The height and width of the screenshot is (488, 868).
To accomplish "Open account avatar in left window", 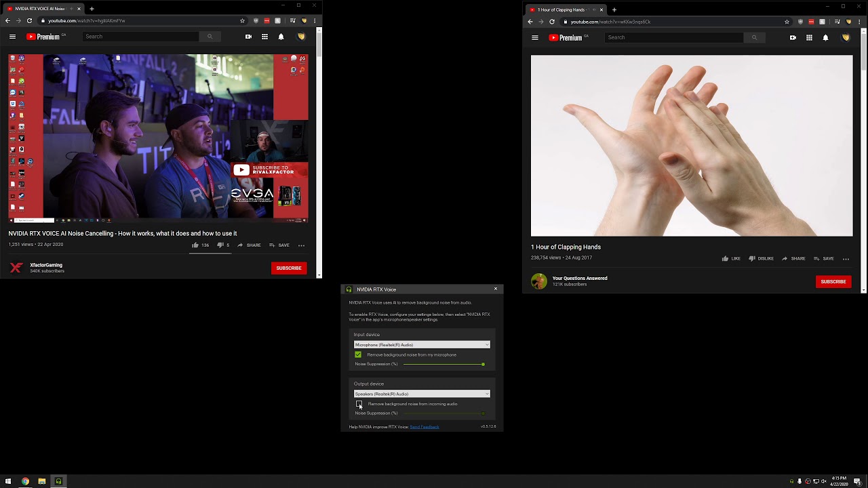I will click(x=301, y=37).
